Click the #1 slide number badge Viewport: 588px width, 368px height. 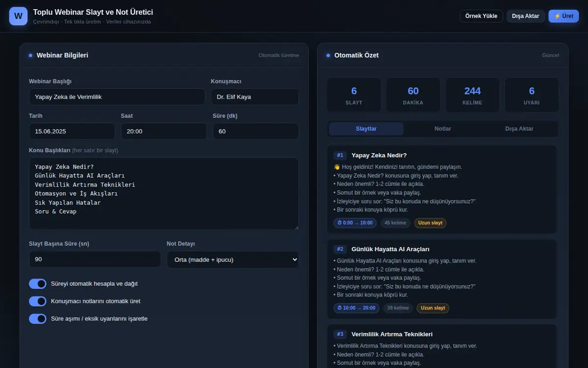point(340,155)
